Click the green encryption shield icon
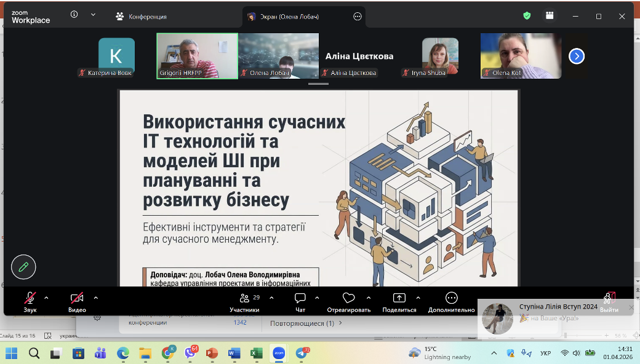The width and height of the screenshot is (640, 364). click(527, 16)
